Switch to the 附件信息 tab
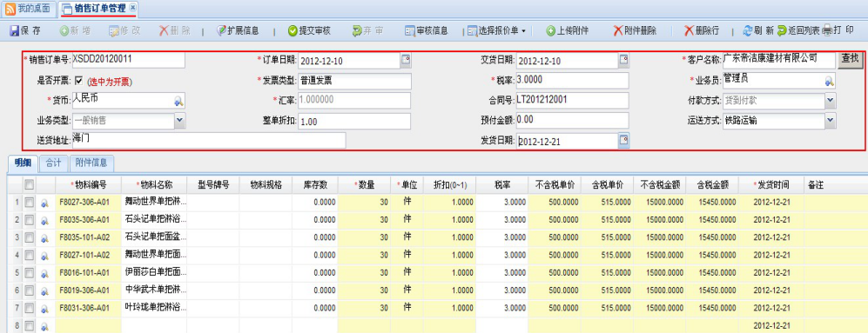Image resolution: width=868 pixels, height=333 pixels. 91,163
